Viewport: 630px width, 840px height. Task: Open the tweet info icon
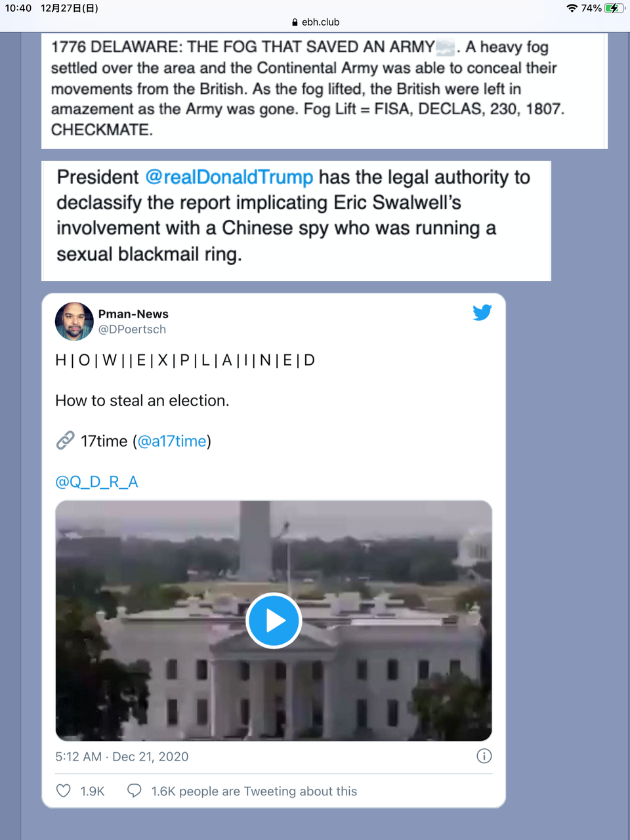click(x=484, y=756)
